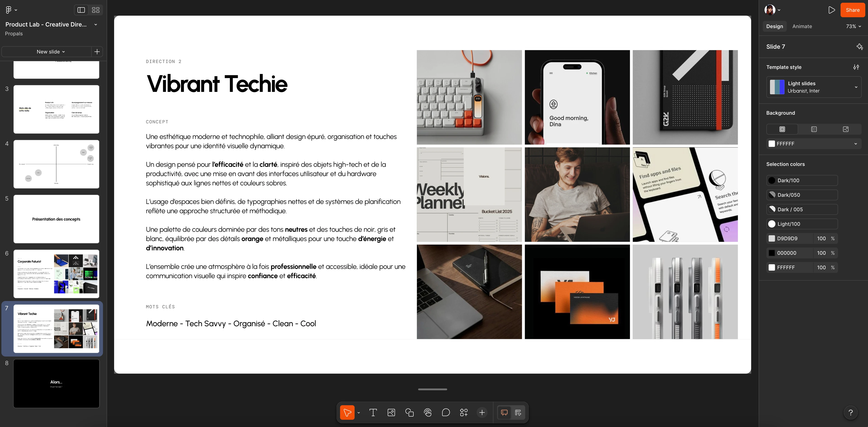Image resolution: width=868 pixels, height=427 pixels.
Task: Select the slide 8 thumbnail titled Alors
Action: 56,383
